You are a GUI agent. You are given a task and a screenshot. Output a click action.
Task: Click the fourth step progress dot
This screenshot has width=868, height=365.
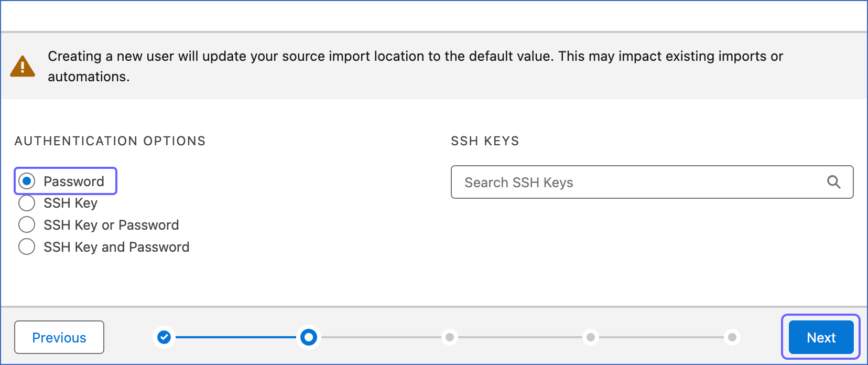591,337
